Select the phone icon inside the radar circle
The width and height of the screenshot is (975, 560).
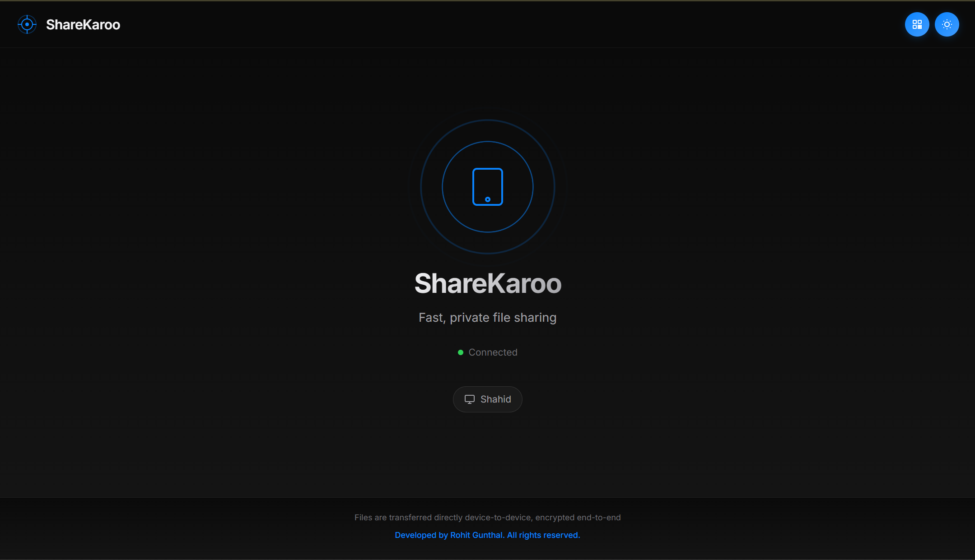pyautogui.click(x=487, y=186)
